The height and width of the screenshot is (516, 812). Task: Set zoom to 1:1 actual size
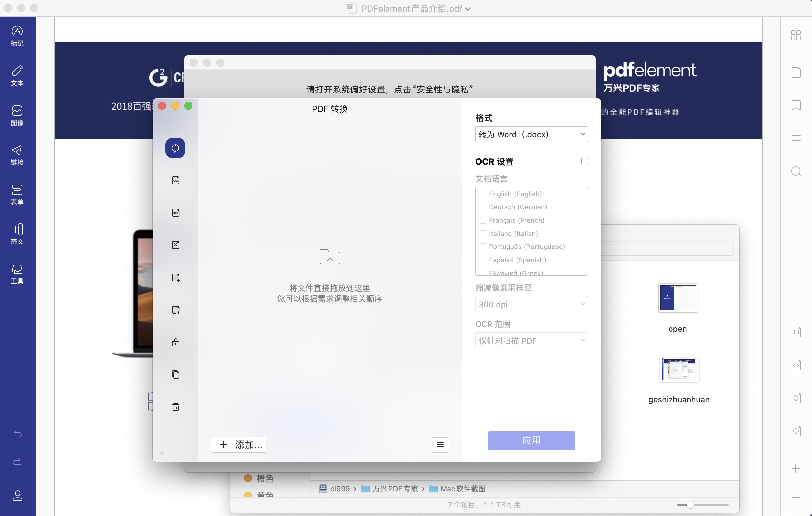tap(795, 332)
